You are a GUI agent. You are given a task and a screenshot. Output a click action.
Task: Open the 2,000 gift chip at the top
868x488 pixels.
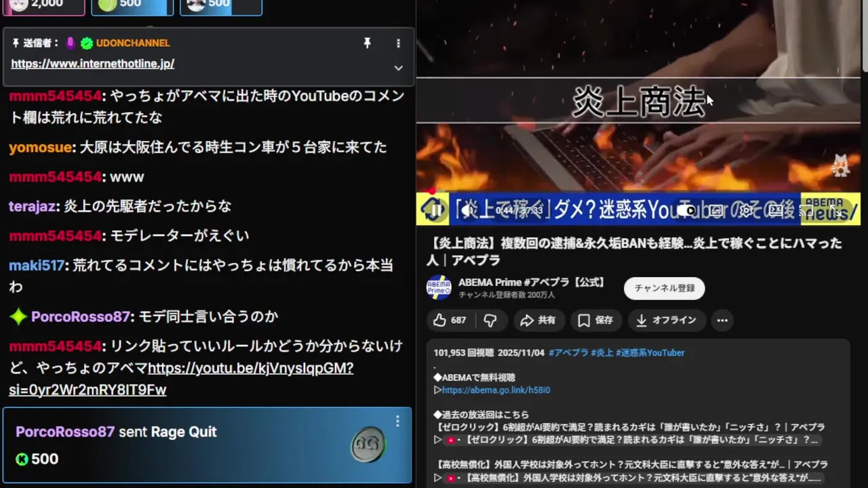click(x=43, y=4)
